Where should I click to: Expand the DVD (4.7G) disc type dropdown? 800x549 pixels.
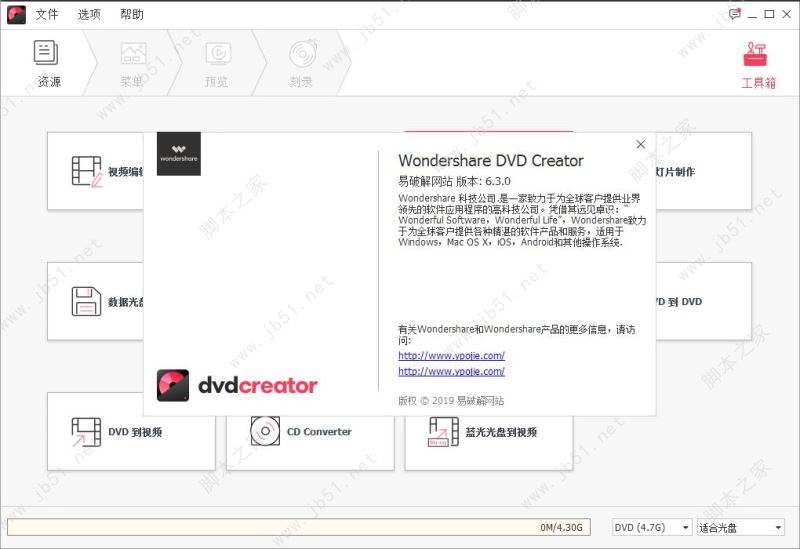tap(652, 527)
